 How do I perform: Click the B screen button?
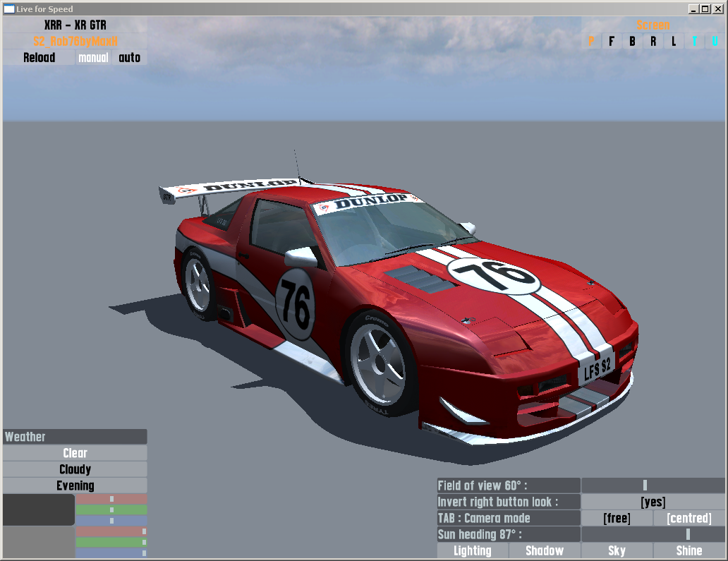tap(632, 42)
